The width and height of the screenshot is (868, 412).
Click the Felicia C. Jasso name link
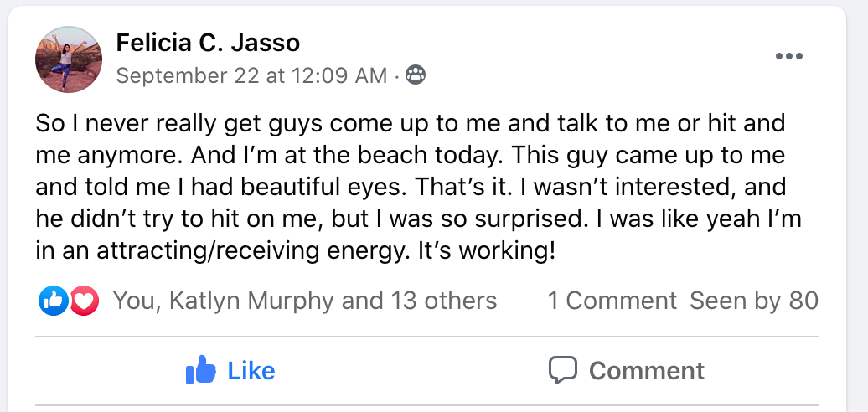[208, 42]
